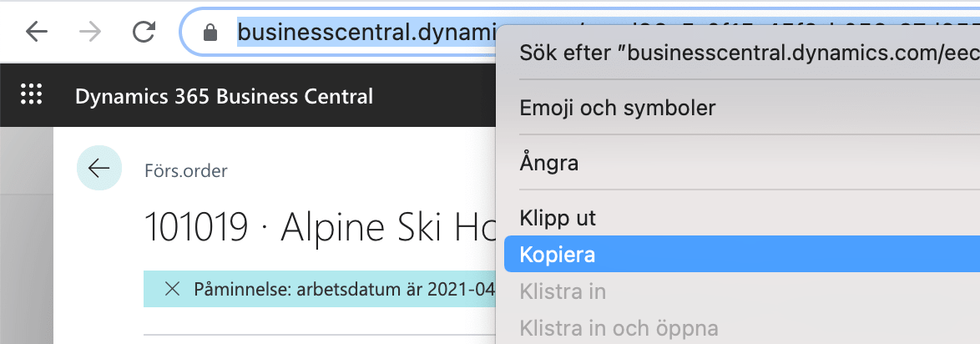
Task: Go back using the Förs.order back arrow
Action: click(x=99, y=168)
